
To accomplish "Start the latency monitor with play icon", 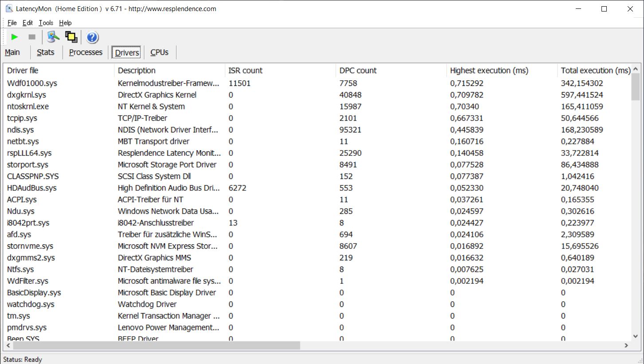I will click(15, 37).
